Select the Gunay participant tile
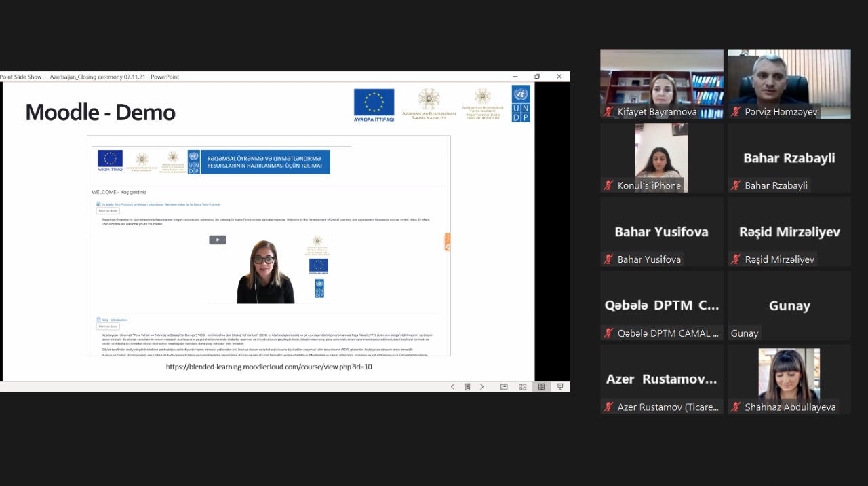This screenshot has height=486, width=868. pyautogui.click(x=789, y=305)
